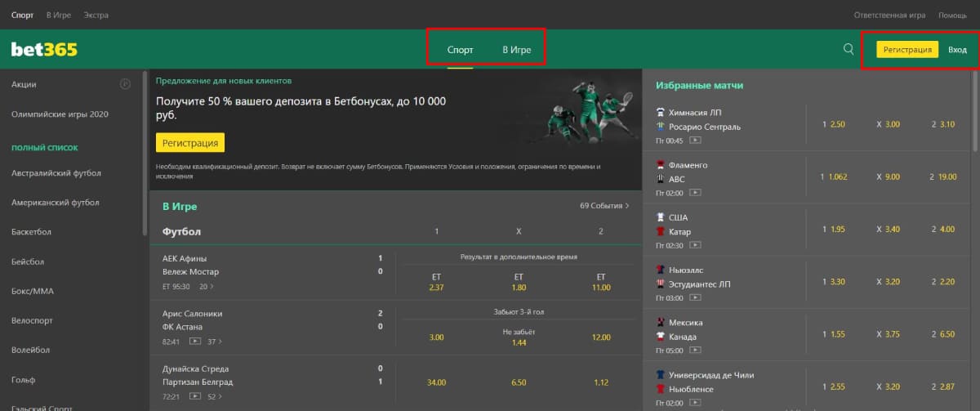Click the США team jersey icon
The width and height of the screenshot is (980, 411).
661,217
